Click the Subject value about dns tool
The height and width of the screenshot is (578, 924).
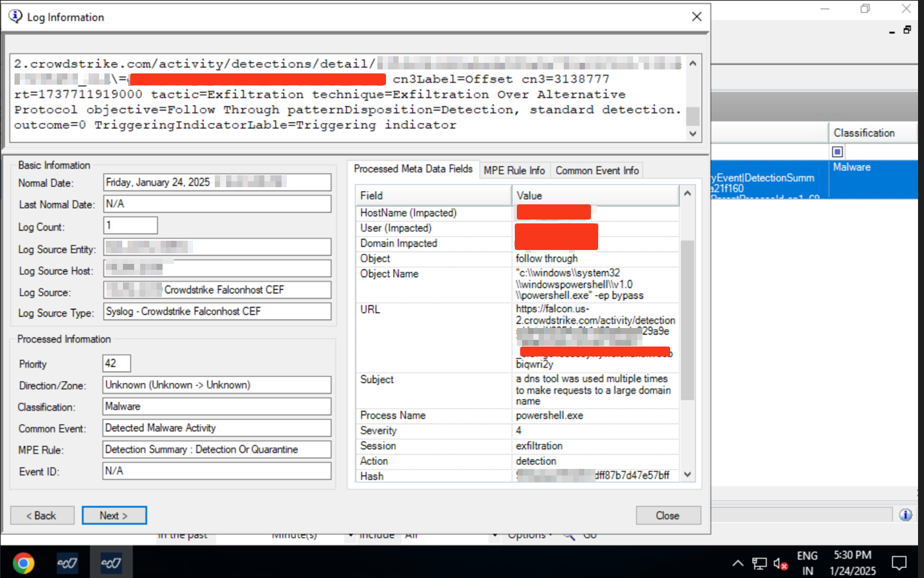[593, 390]
